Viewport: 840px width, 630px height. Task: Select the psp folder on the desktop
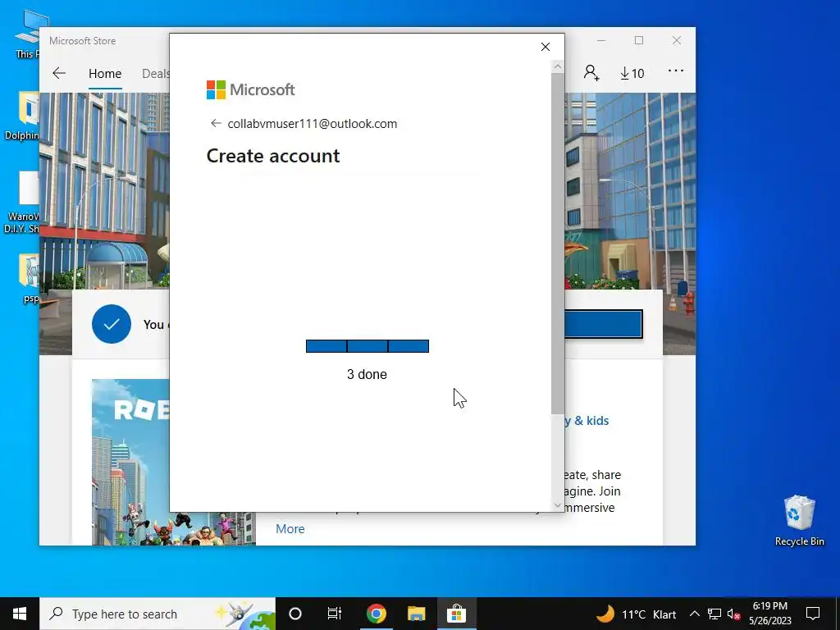[28, 279]
